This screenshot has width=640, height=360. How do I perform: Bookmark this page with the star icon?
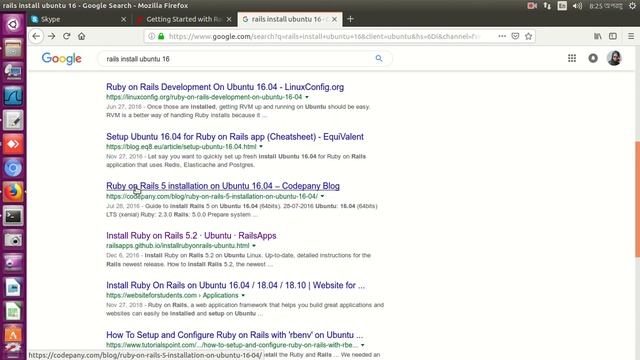tap(529, 36)
